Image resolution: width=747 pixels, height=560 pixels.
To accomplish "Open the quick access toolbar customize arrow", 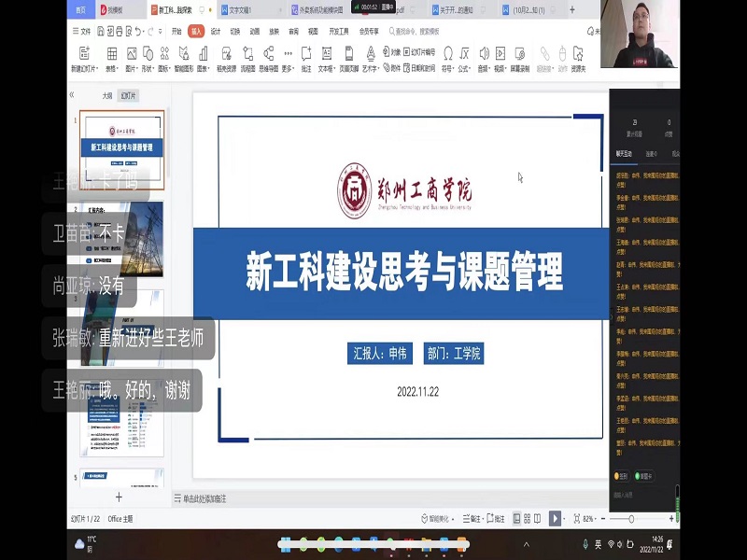I will (161, 32).
